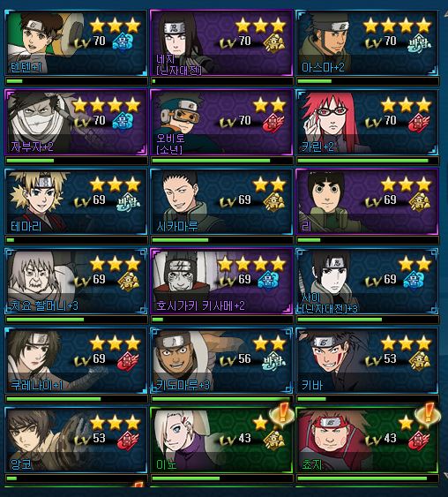This screenshot has height=497, width=448.
Task: Click the water element icon on 텐텐+1 card
Action: click(123, 42)
